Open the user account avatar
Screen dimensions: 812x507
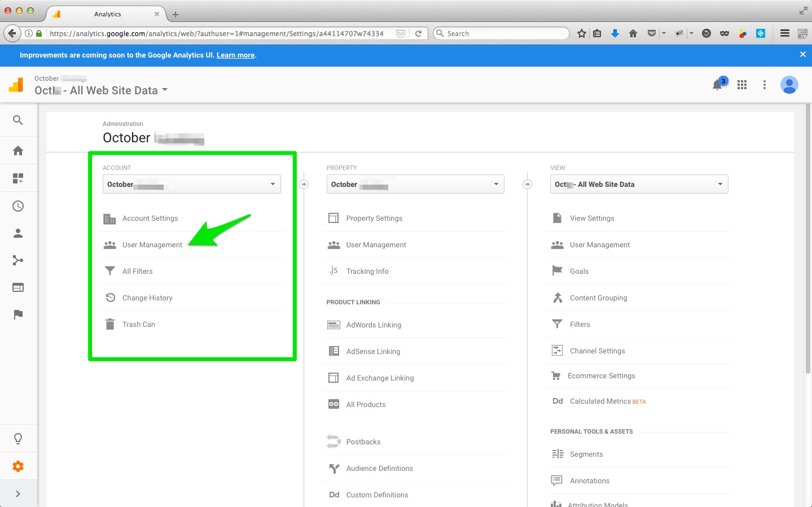click(x=789, y=85)
